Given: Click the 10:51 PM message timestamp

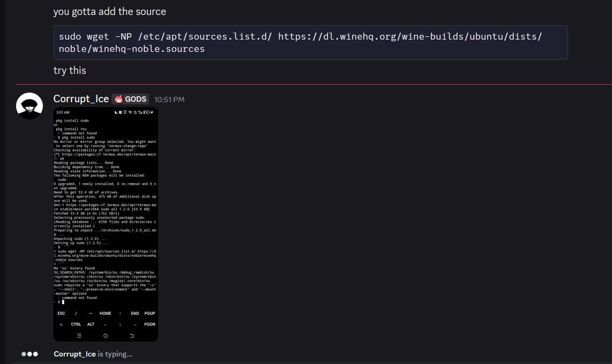Looking at the screenshot, I should pyautogui.click(x=169, y=100).
